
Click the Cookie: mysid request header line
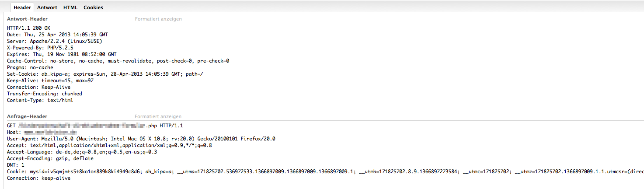(306, 171)
